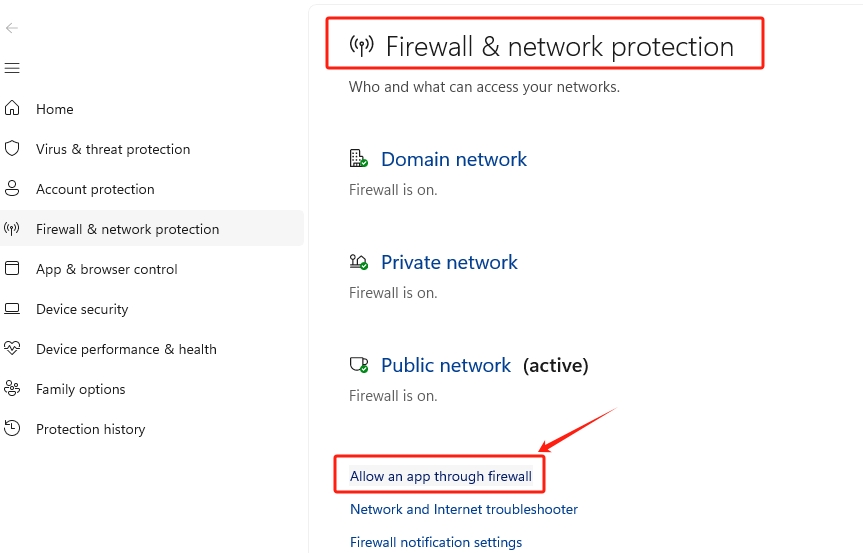Viewport: 863px width, 553px height.
Task: Click the Domain network building icon
Action: pos(358,158)
